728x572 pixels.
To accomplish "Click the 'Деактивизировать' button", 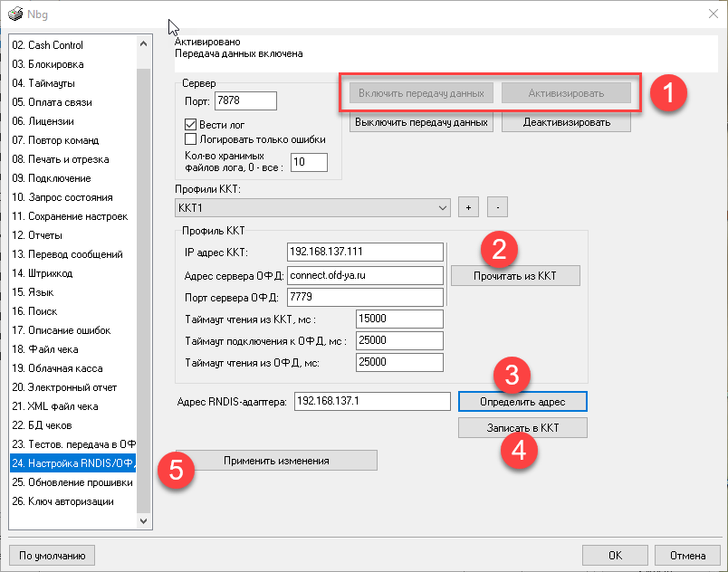I will [566, 122].
